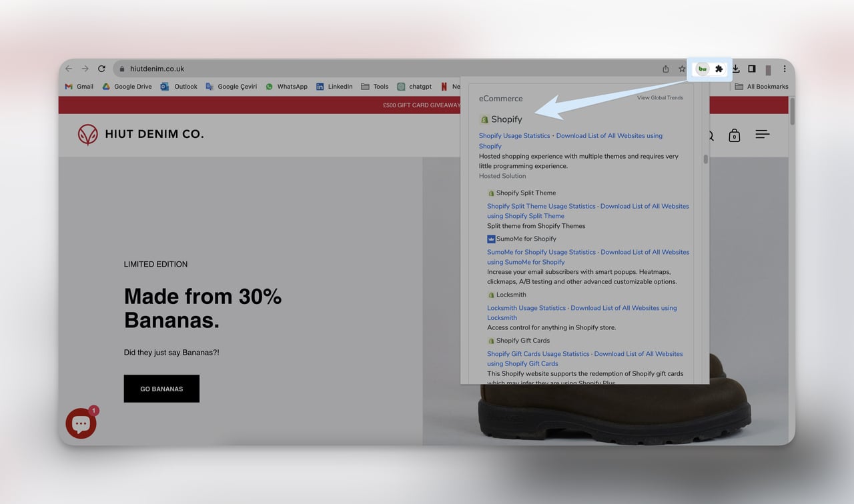Click the Hosted Solution label
The width and height of the screenshot is (854, 504).
(502, 177)
